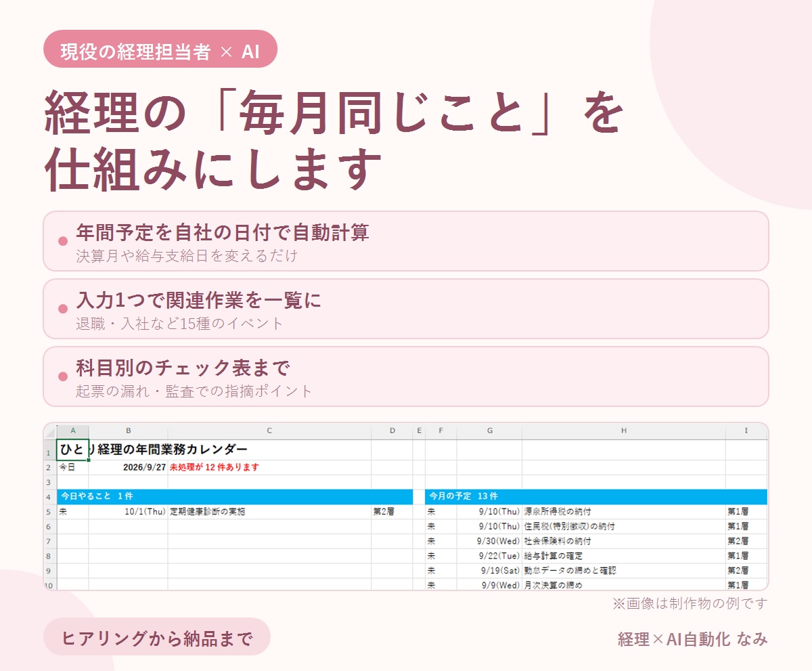Viewport: 812px width, 671px height.
Task: Select column D header in the spreadsheet
Action: 392,431
